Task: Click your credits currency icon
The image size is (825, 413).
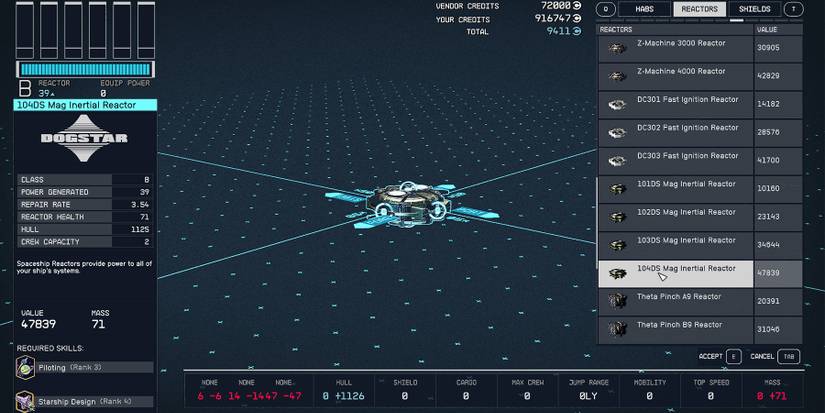Action: point(577,18)
